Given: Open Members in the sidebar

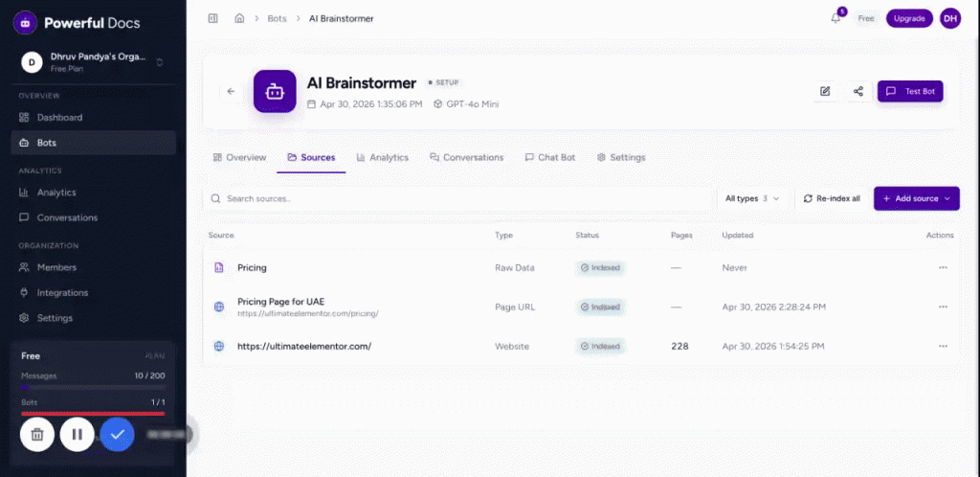Looking at the screenshot, I should pyautogui.click(x=93, y=267).
